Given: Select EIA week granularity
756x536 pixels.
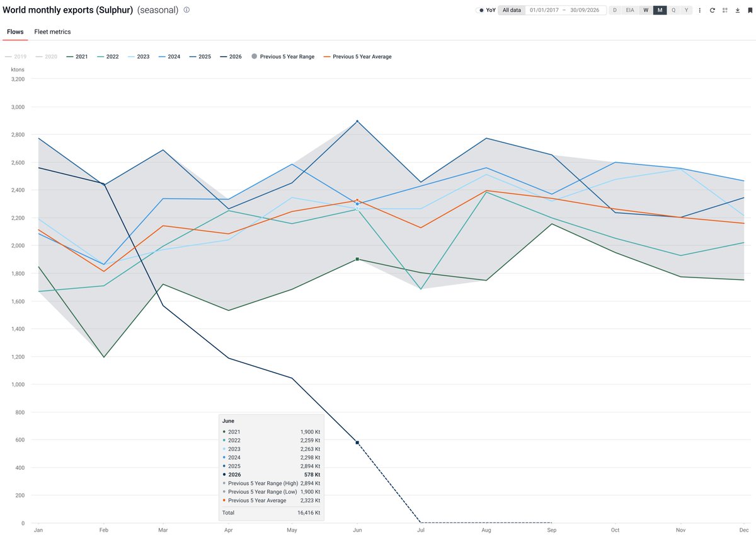Looking at the screenshot, I should click(630, 10).
